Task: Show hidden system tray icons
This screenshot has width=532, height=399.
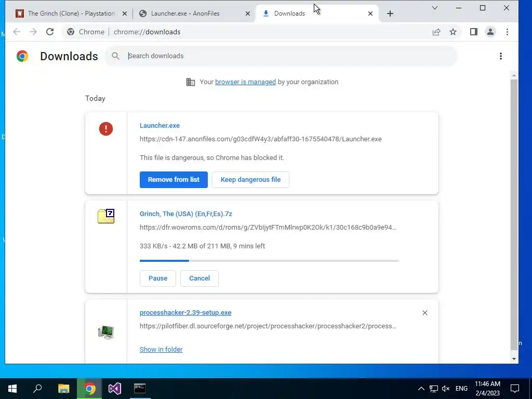Action: click(x=421, y=389)
